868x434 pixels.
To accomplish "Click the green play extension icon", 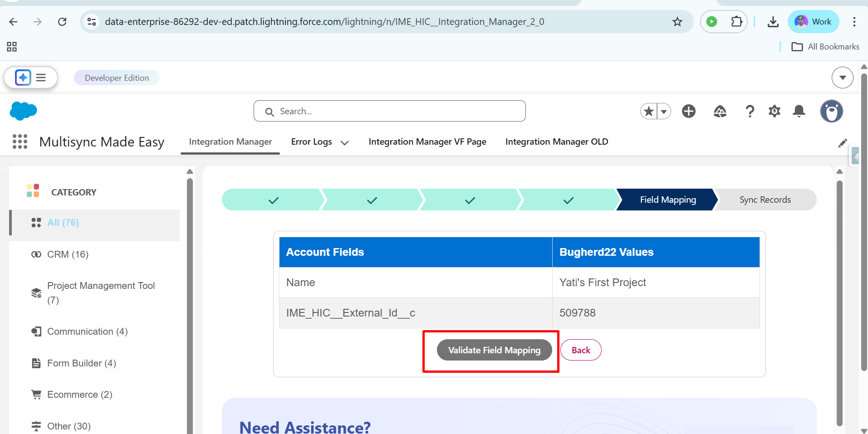I will point(712,22).
